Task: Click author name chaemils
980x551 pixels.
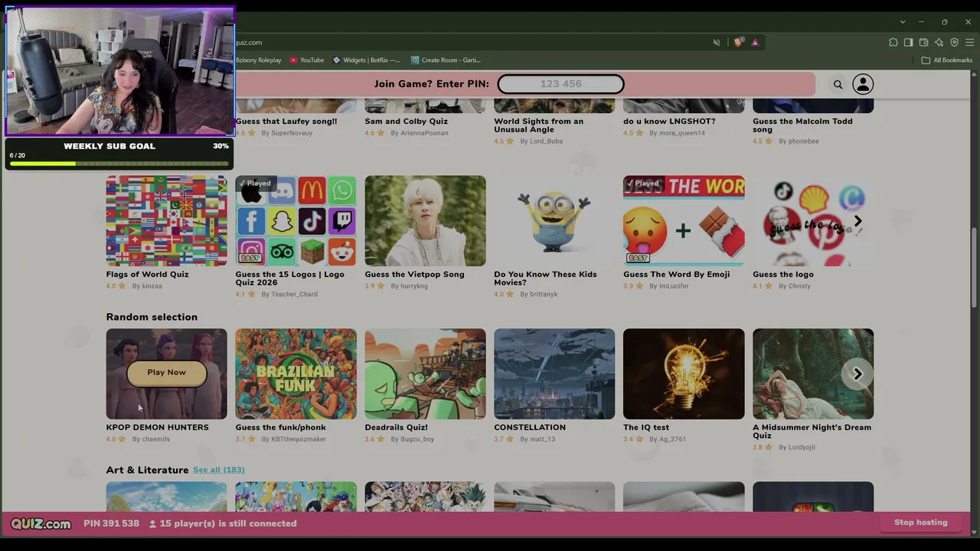Action: click(x=155, y=439)
